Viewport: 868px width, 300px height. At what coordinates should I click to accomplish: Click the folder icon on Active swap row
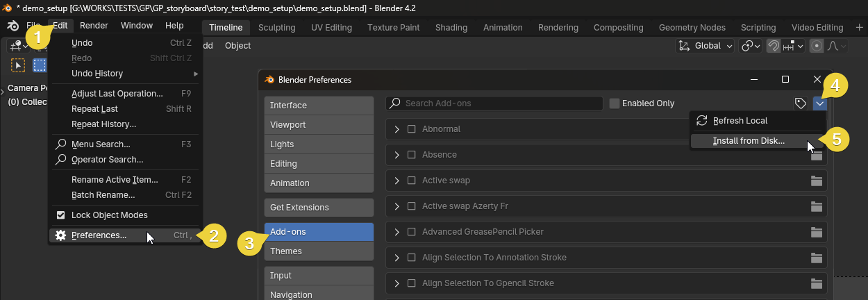[x=817, y=181]
